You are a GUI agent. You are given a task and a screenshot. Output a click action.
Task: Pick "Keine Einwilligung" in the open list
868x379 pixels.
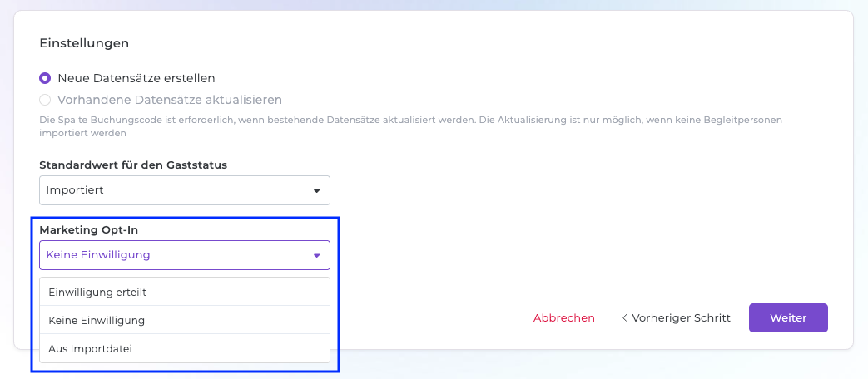[97, 320]
